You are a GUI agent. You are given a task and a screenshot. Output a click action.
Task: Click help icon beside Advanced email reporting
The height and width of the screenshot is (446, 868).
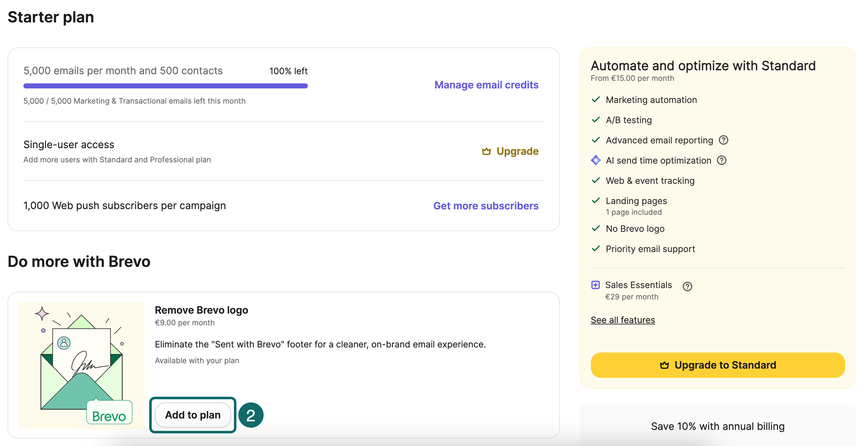(723, 140)
